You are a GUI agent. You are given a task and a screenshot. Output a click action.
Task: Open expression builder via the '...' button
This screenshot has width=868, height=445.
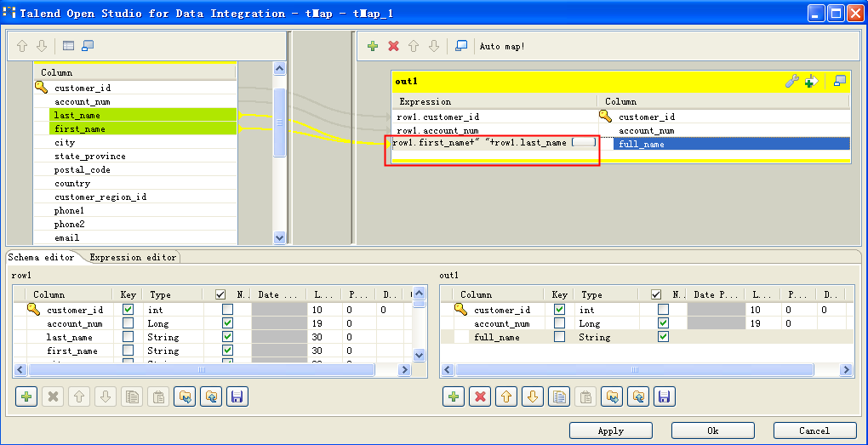coord(584,143)
